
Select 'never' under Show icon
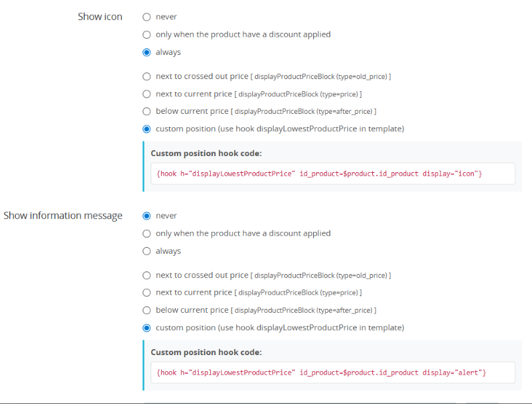(147, 17)
